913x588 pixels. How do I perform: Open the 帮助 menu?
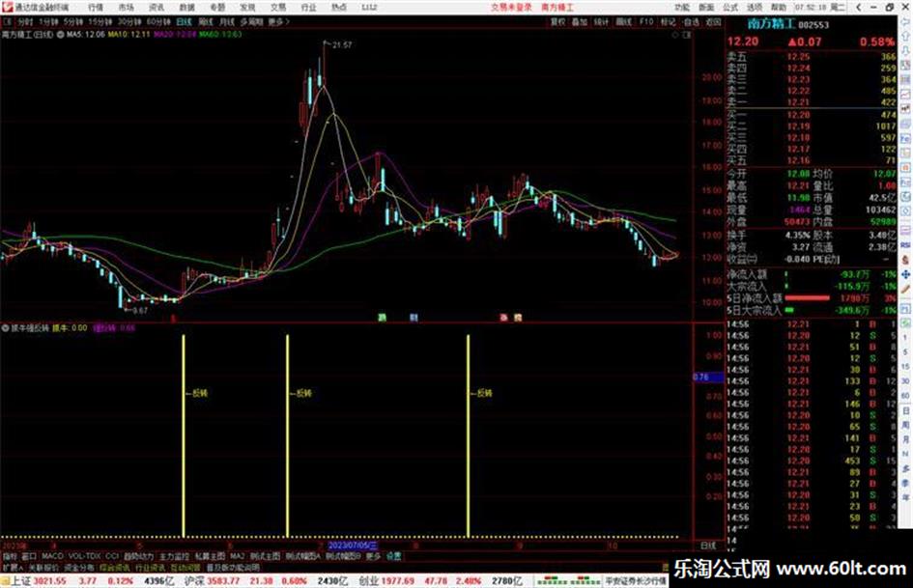coord(779,7)
